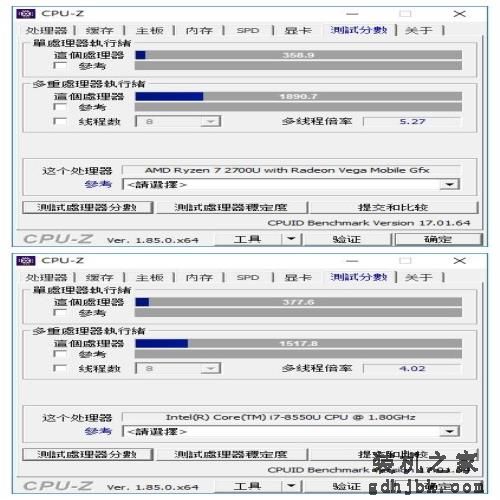Screen dimensions: 500x500
Task: Select the SPD tab in the top window
Action: point(248,30)
